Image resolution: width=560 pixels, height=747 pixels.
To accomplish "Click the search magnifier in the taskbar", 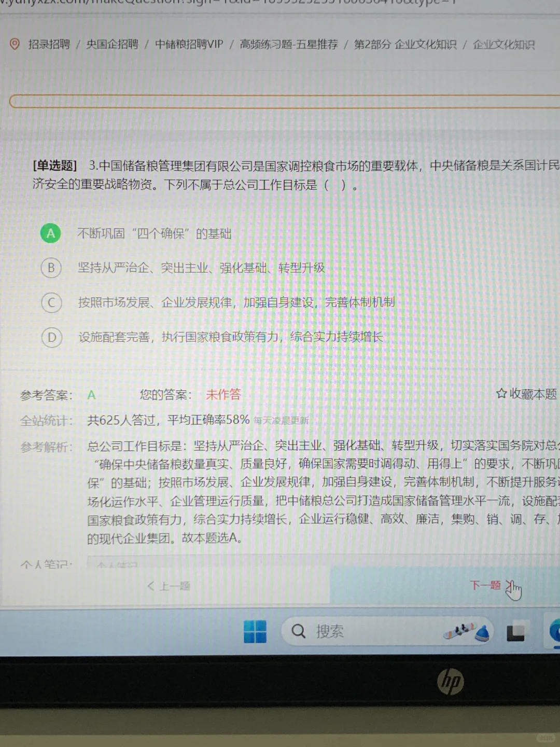I will 297,631.
